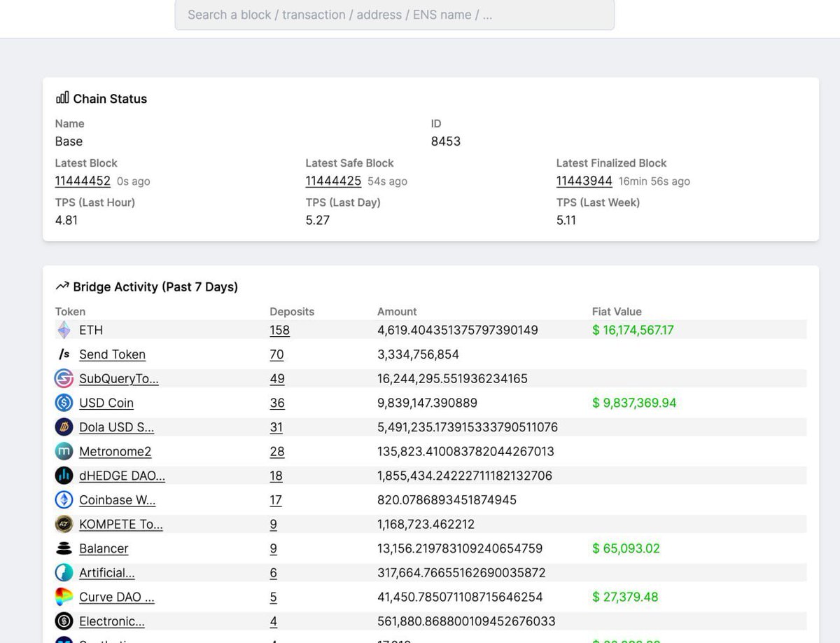Open the Metronome2 token link
The height and width of the screenshot is (643, 840).
click(115, 452)
